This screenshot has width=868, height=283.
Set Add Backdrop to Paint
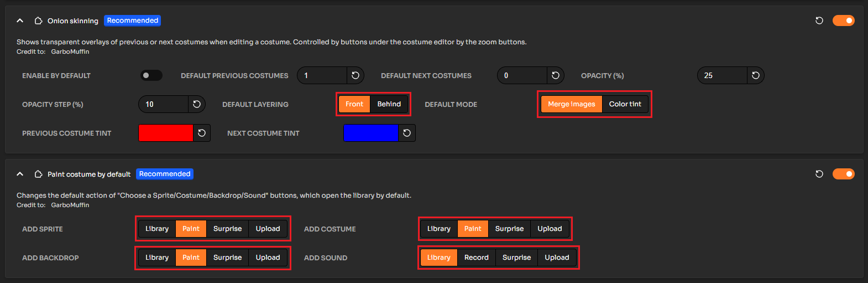[191, 258]
